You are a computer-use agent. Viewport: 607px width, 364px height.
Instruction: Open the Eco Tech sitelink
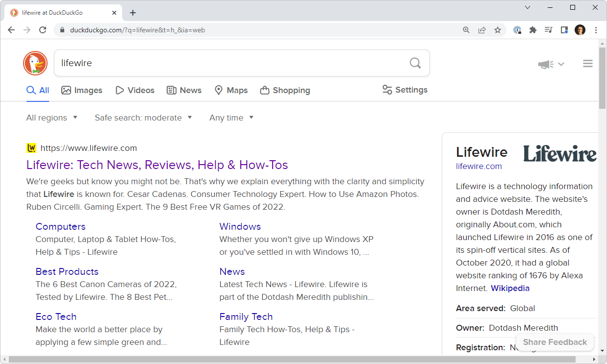[56, 316]
